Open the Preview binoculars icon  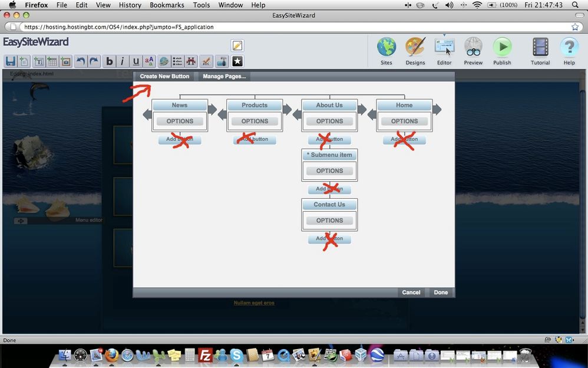473,47
